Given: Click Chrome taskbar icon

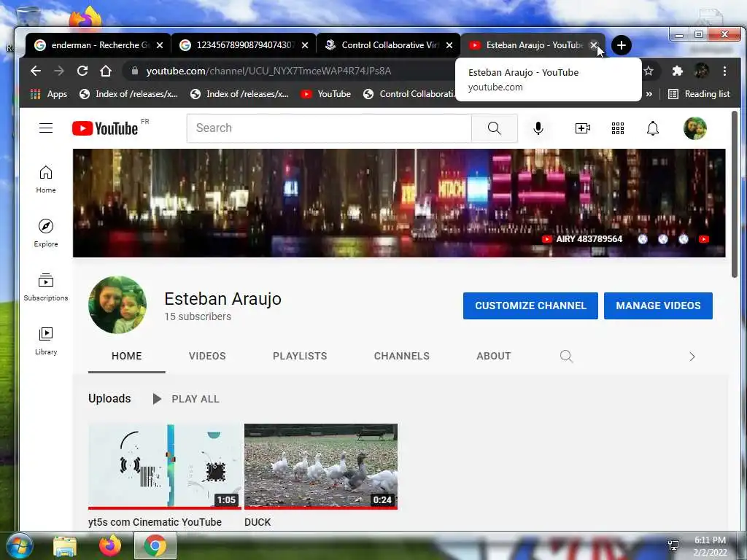Looking at the screenshot, I should (x=155, y=545).
